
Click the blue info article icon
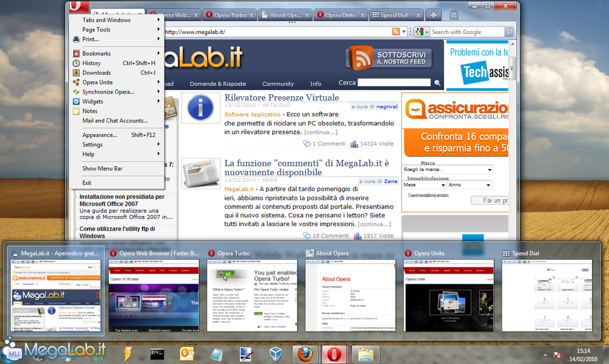coord(200,108)
